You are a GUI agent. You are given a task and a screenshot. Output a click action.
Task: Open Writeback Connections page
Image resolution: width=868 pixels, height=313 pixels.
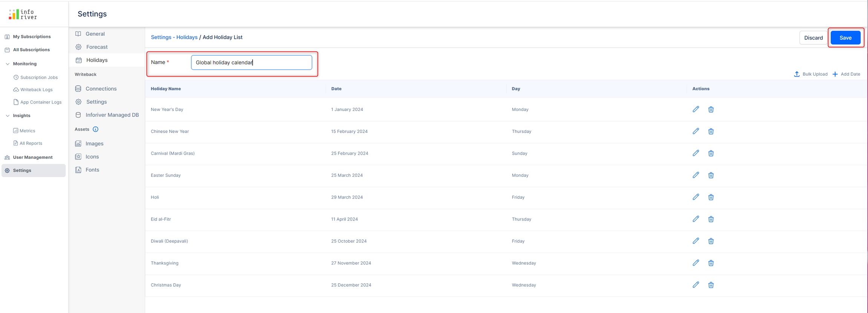[101, 89]
